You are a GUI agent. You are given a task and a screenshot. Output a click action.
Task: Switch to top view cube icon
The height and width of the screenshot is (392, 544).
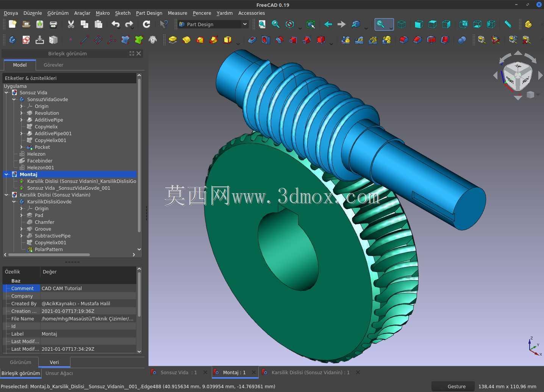click(433, 24)
